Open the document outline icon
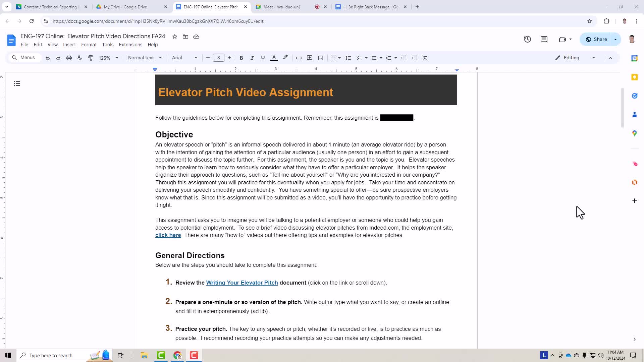The image size is (644, 362). pos(17,83)
